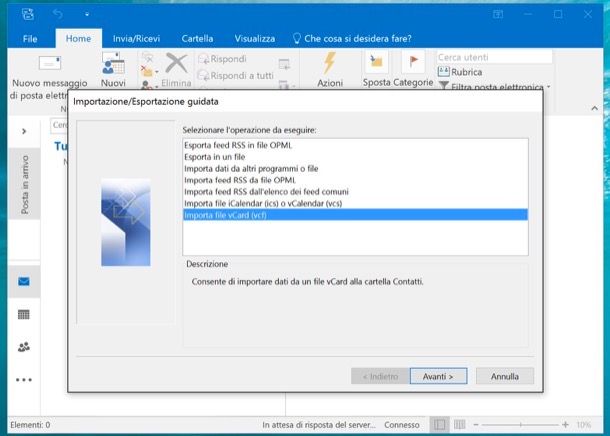Open the Visualizza ribbon tab

(254, 39)
